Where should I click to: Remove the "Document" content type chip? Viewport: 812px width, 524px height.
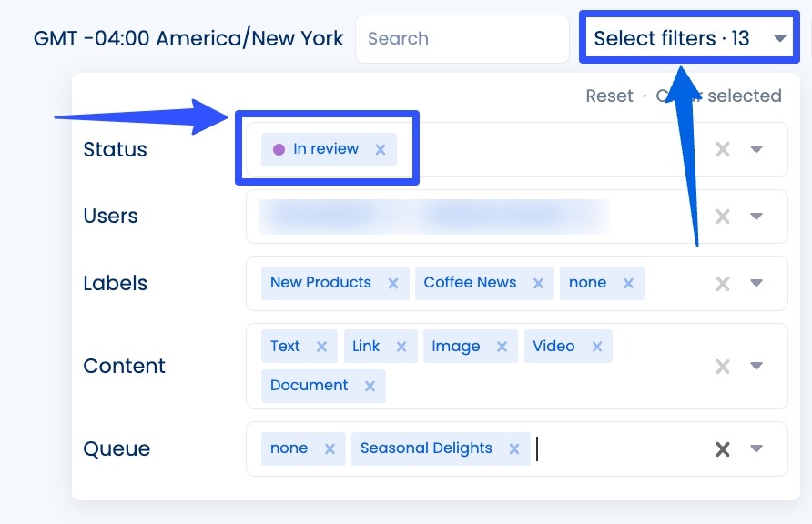370,386
